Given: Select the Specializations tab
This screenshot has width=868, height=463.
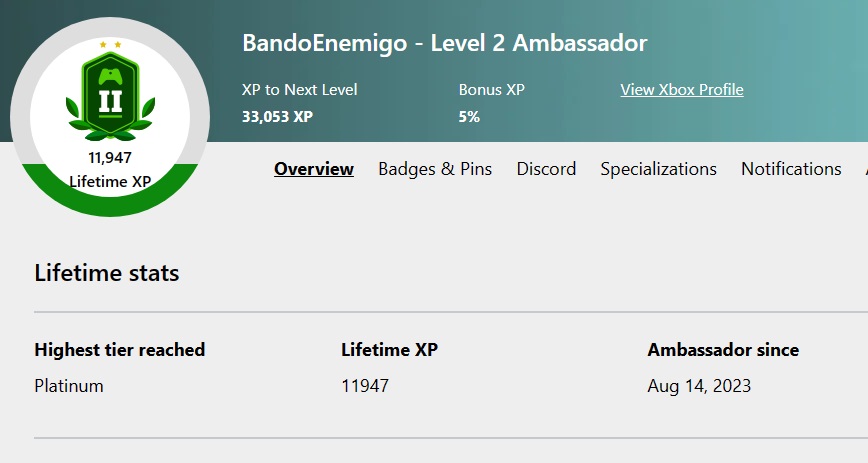Looking at the screenshot, I should pyautogui.click(x=659, y=169).
